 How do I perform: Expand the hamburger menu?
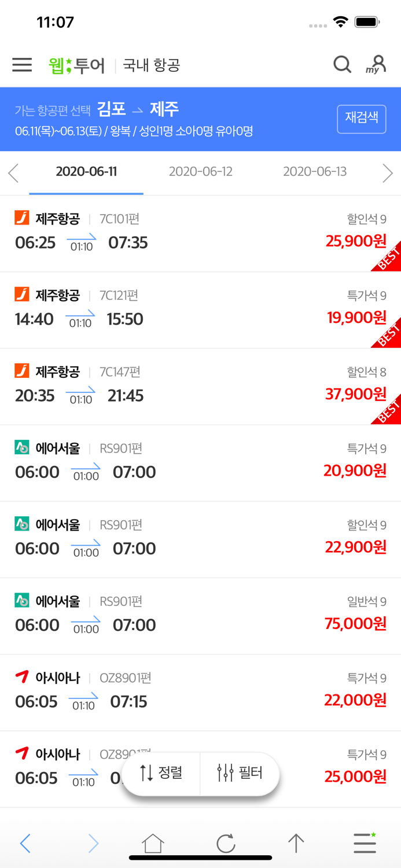point(21,65)
